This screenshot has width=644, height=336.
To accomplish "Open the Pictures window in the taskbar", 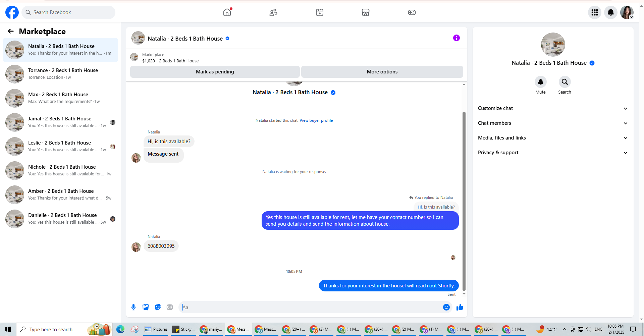I will [x=156, y=329].
